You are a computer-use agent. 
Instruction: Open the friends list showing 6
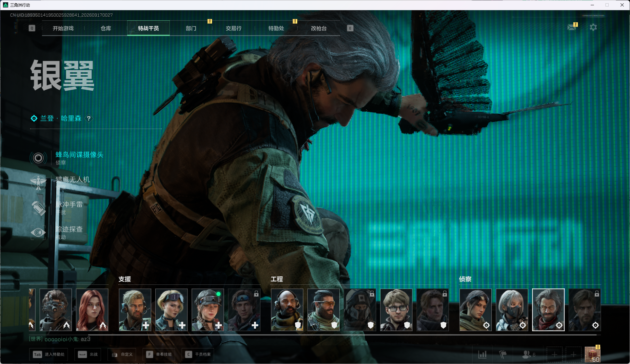tap(528, 355)
